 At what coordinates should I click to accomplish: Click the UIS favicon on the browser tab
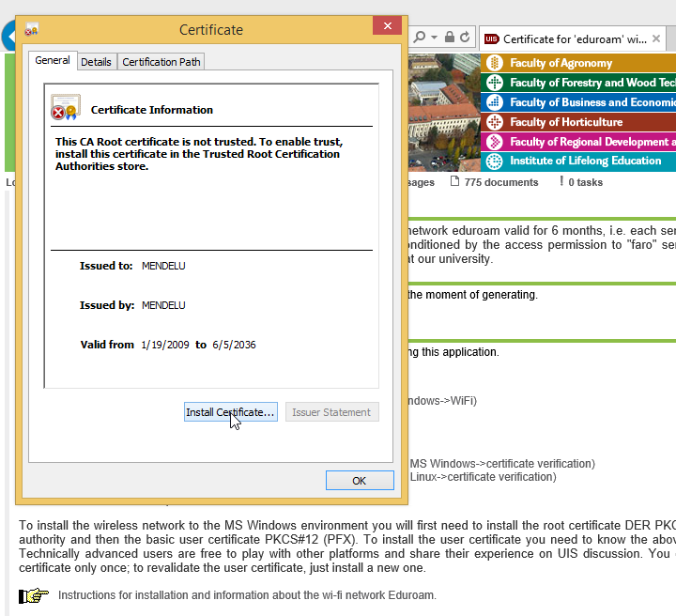(491, 39)
